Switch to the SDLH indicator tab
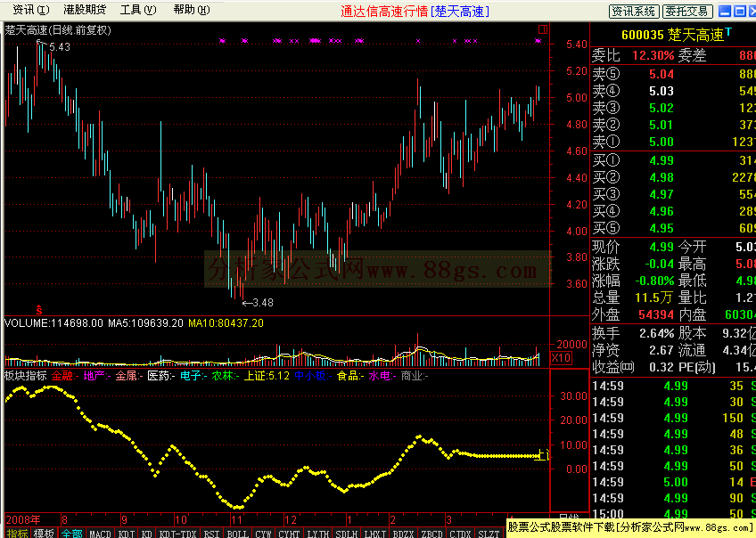This screenshot has height=538, width=756. click(x=346, y=534)
